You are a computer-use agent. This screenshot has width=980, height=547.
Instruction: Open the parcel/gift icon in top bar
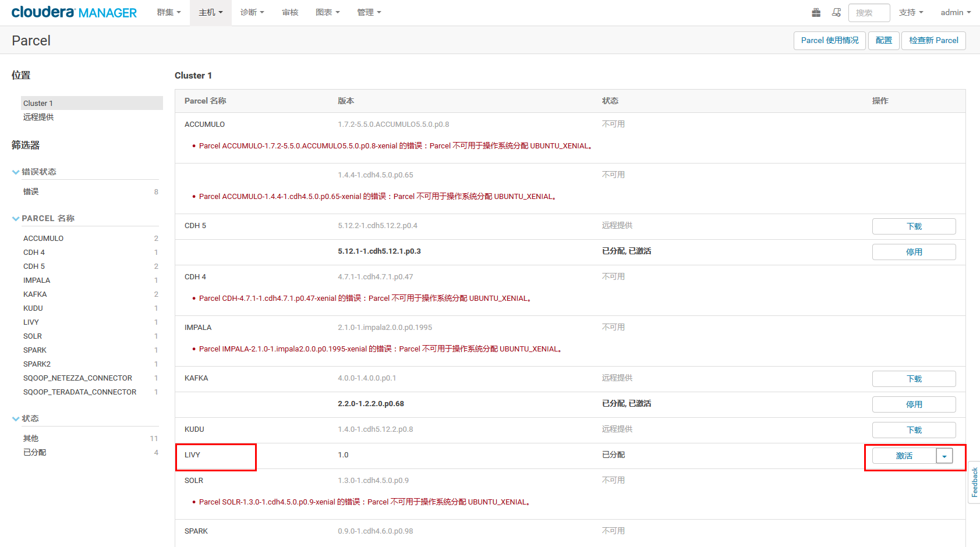click(x=816, y=12)
